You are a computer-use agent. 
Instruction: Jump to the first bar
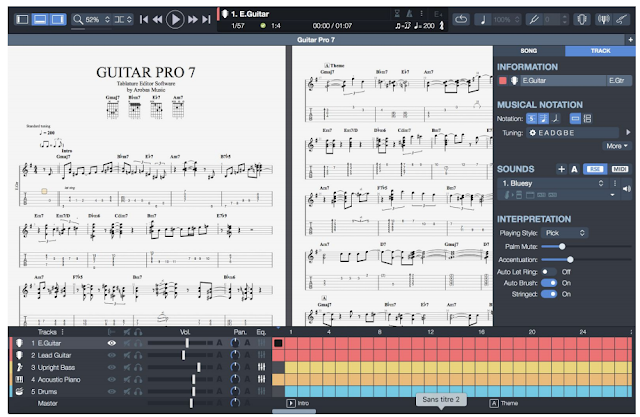tap(144, 19)
